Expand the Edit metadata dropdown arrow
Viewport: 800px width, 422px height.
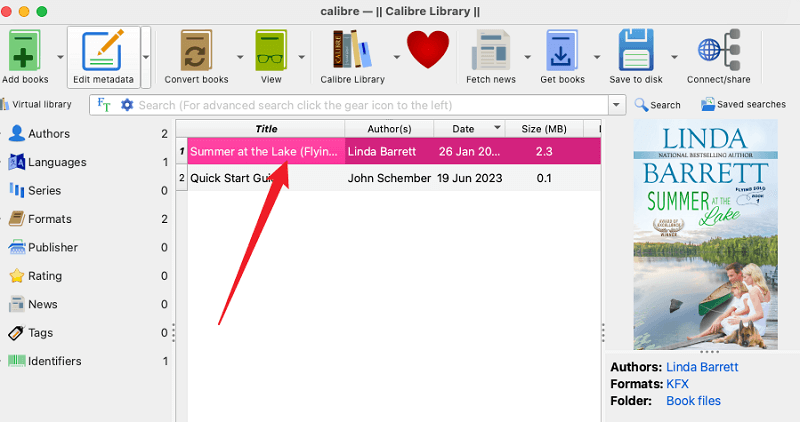click(x=146, y=57)
